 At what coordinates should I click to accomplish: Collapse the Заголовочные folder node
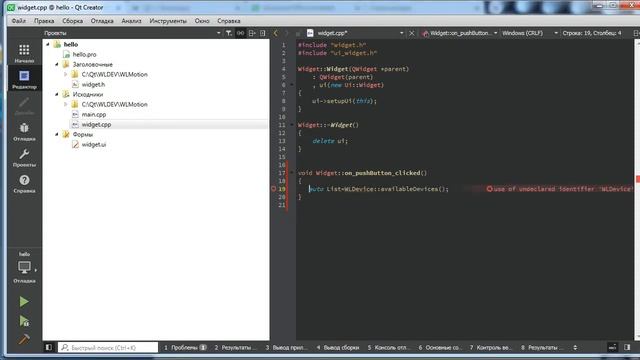pyautogui.click(x=57, y=64)
